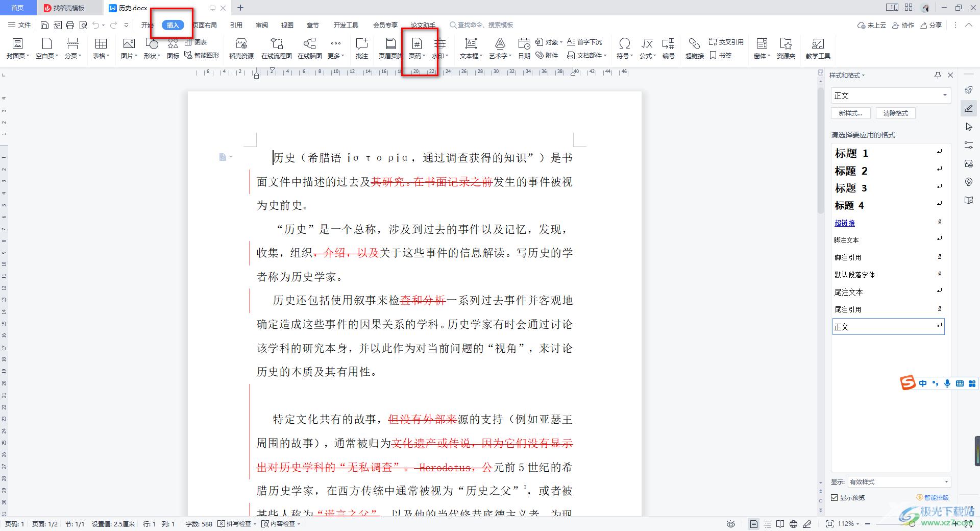980x531 pixels.
Task: Collapse the ribbon with the chevron
Action: click(969, 25)
